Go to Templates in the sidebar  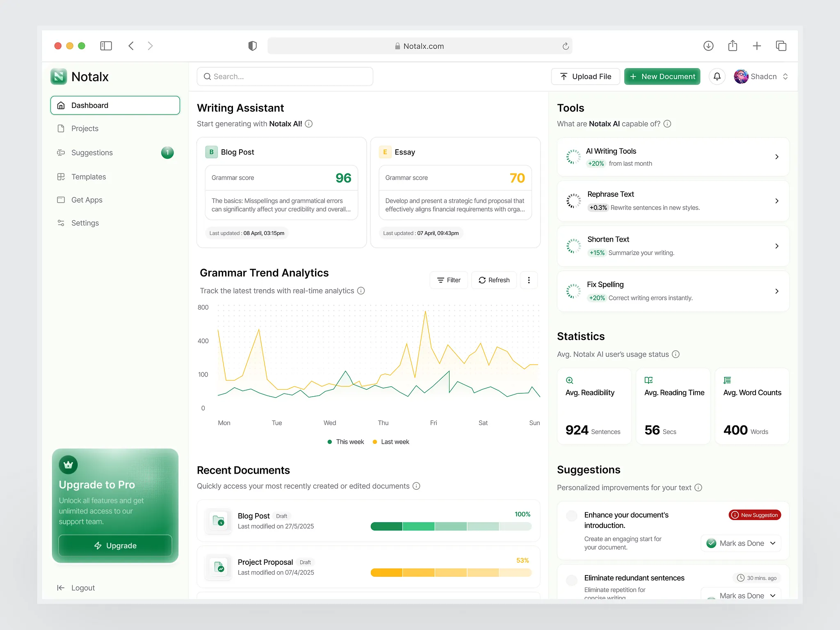pyautogui.click(x=89, y=177)
